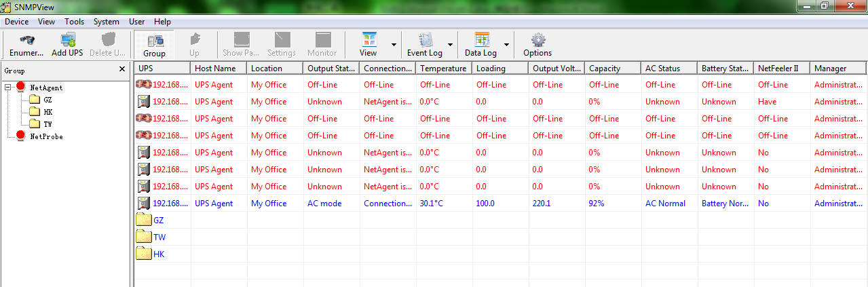Expand the Event Log dropdown arrow
This screenshot has height=287, width=868.
[450, 45]
